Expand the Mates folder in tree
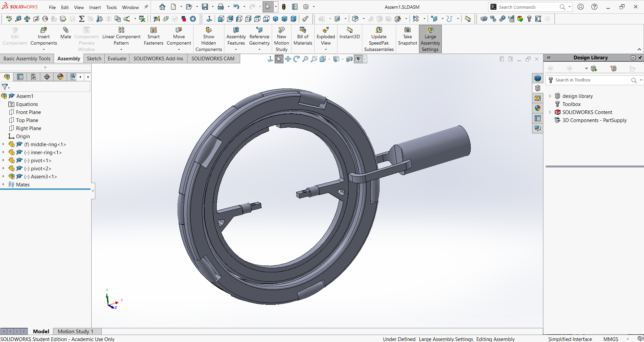 (x=3, y=185)
